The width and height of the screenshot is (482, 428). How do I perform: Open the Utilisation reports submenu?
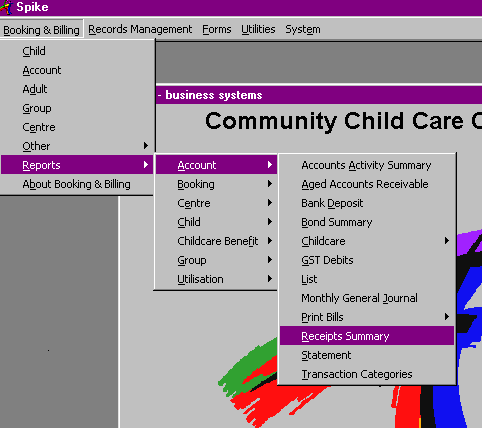coord(216,279)
